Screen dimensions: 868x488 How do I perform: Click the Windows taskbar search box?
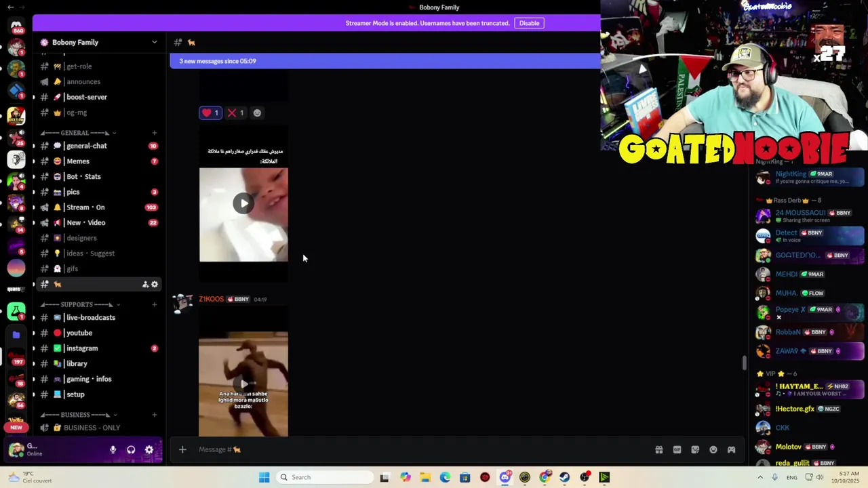[325, 477]
